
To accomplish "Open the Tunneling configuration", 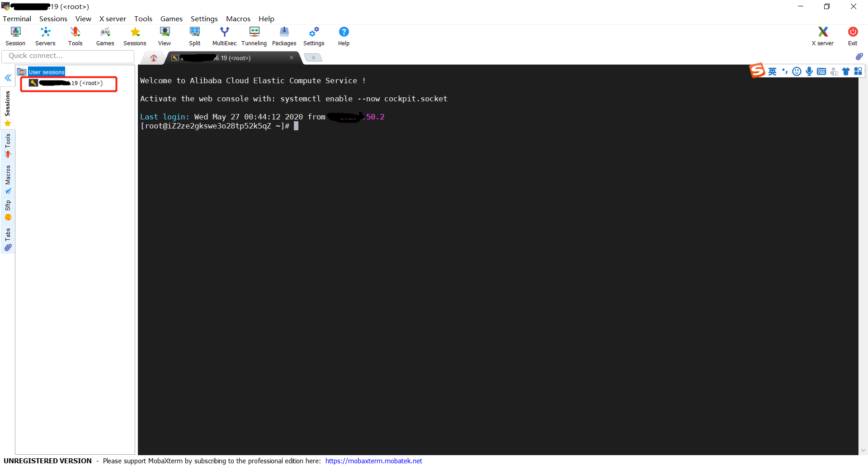I will point(254,36).
